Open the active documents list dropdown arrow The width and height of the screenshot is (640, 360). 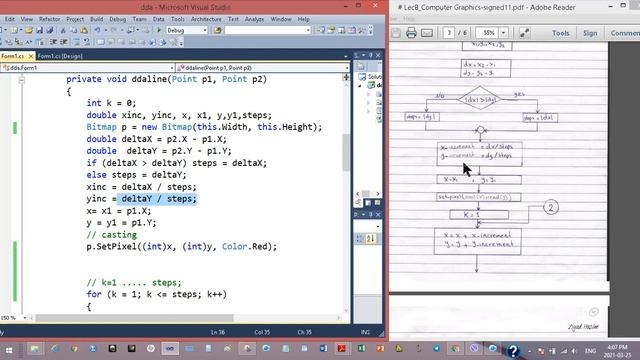click(x=346, y=56)
